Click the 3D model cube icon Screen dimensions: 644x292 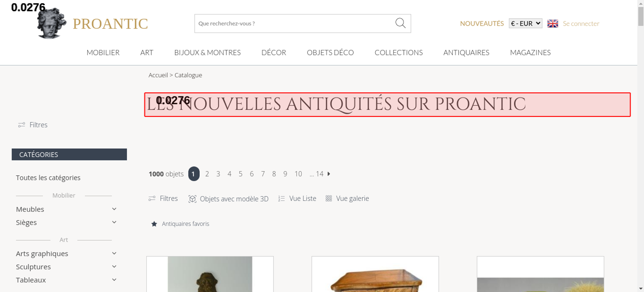coord(192,199)
